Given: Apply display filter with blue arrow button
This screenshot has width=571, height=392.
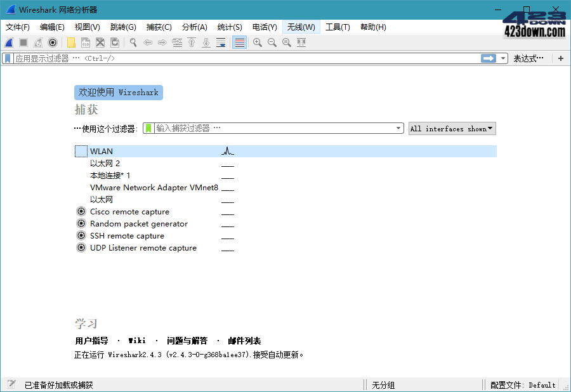Looking at the screenshot, I should click(489, 58).
